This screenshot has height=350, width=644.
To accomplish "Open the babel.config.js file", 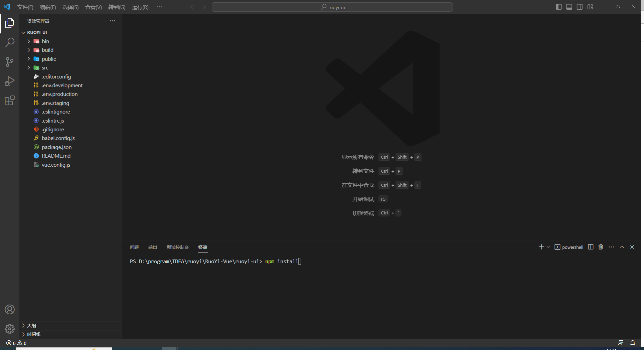I will tap(70, 138).
